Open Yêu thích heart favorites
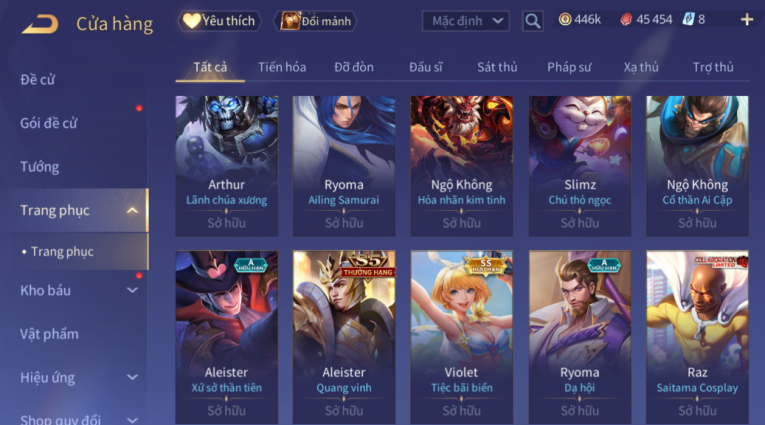 tap(219, 21)
